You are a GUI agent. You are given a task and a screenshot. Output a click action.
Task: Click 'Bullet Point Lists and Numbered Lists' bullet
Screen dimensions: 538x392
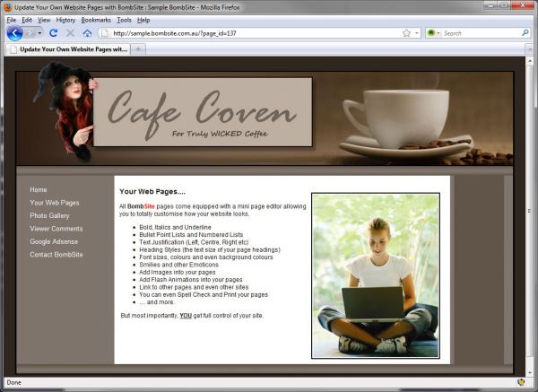tap(191, 235)
